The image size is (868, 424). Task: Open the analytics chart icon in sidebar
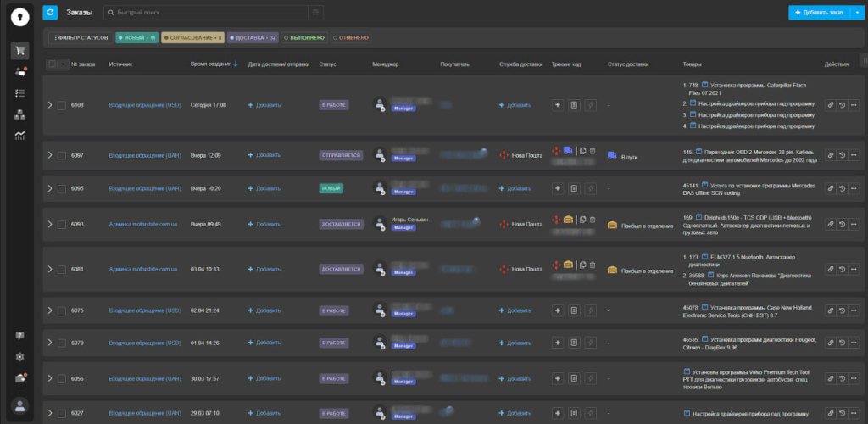point(19,135)
